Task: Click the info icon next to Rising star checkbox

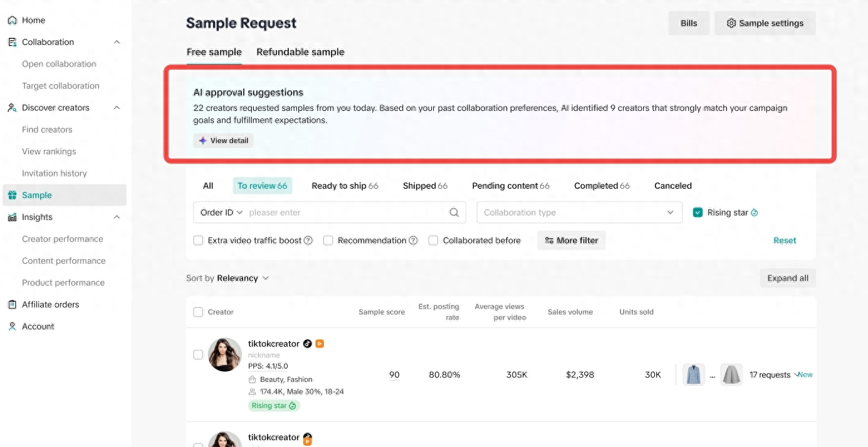Action: (x=755, y=213)
